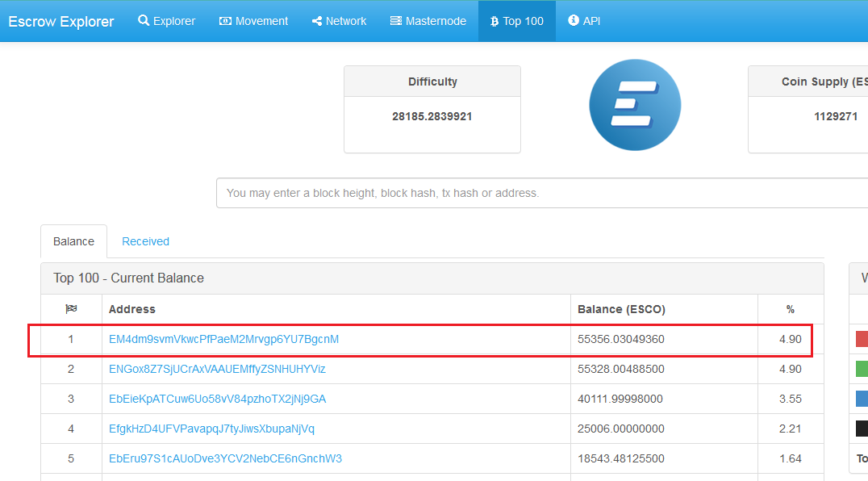Click the % column header
The width and height of the screenshot is (868, 481).
791,309
